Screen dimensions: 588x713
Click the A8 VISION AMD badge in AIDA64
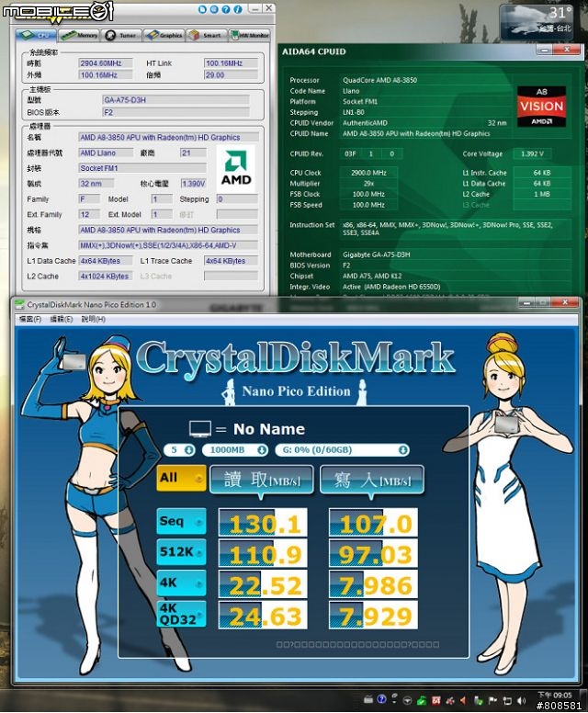coord(541,107)
